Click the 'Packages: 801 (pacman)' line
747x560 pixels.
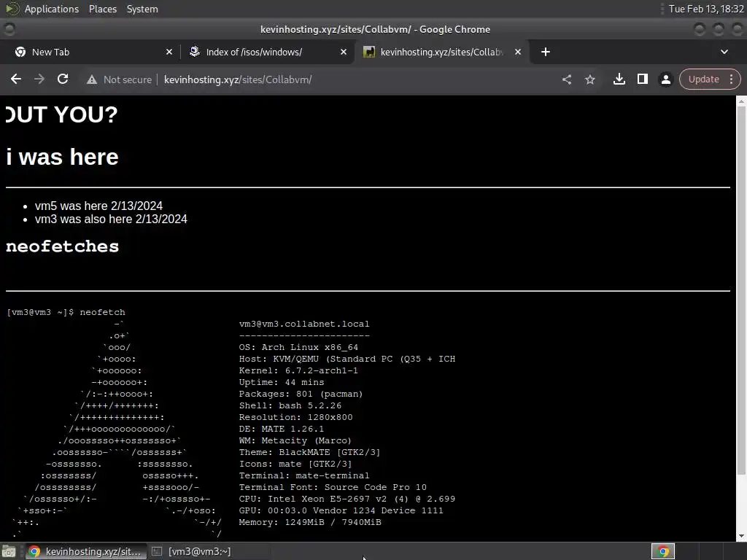301,394
